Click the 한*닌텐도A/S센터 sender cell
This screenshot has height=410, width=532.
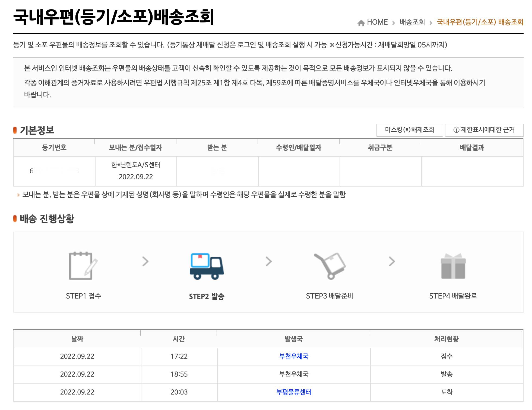(x=136, y=165)
